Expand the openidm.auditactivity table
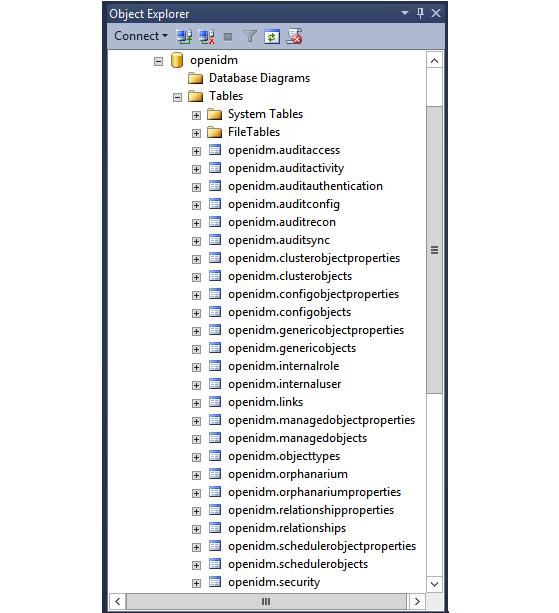 196,169
